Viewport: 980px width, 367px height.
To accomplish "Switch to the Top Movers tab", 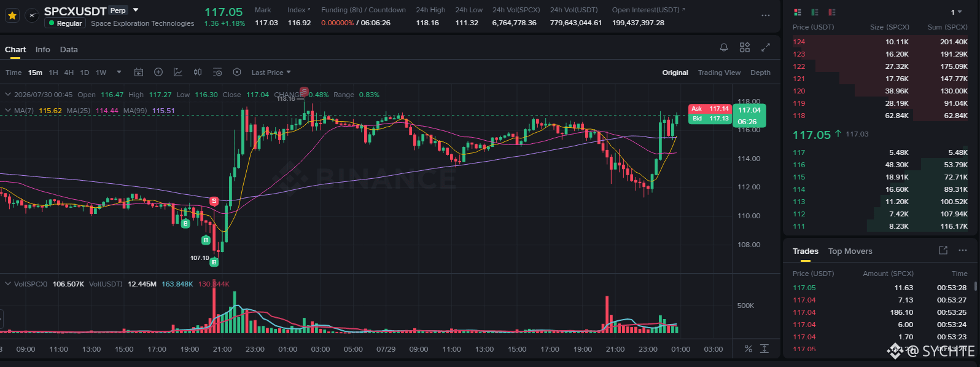I will (x=850, y=251).
